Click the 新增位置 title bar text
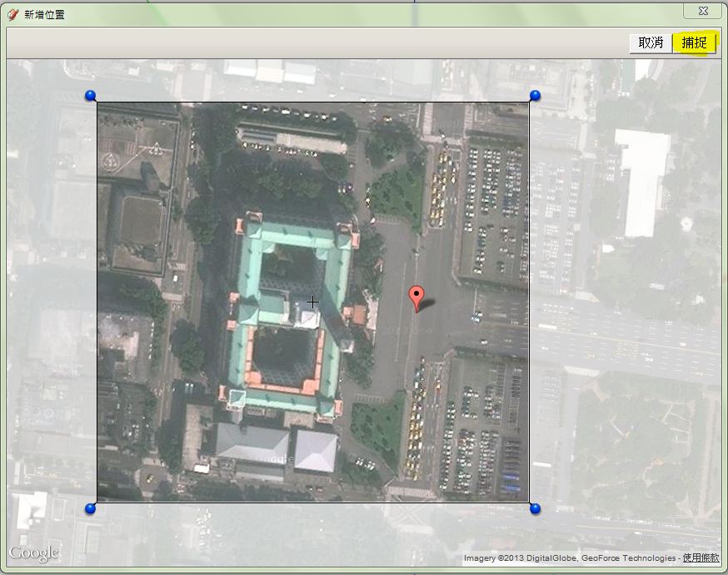728x575 pixels. click(x=45, y=14)
